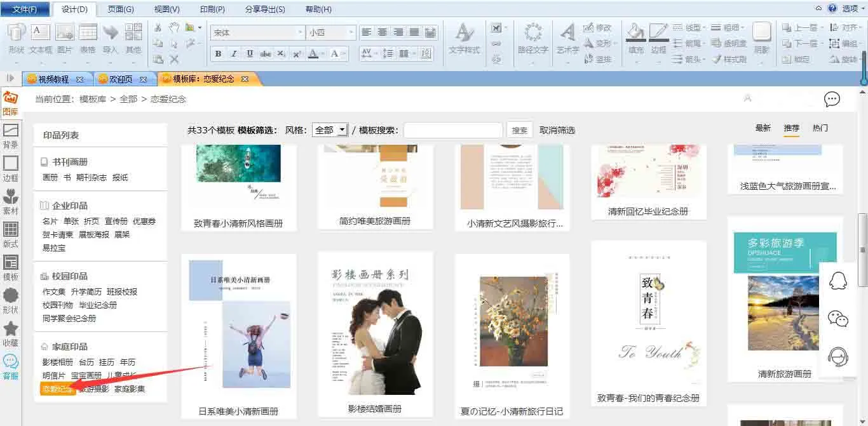868x426 pixels.
Task: Open the chat message bubble icon
Action: click(832, 99)
